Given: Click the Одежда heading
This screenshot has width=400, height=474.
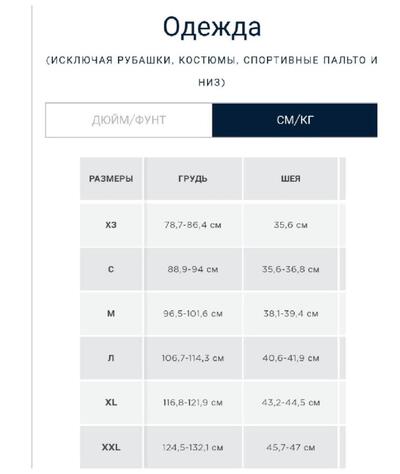Looking at the screenshot, I should 212,28.
